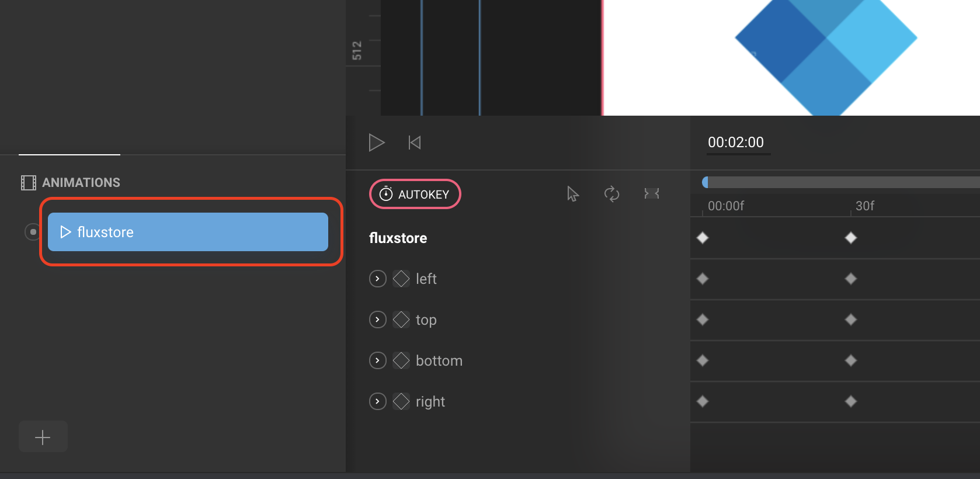Add a new animation with plus button
The image size is (980, 479).
pyautogui.click(x=43, y=437)
